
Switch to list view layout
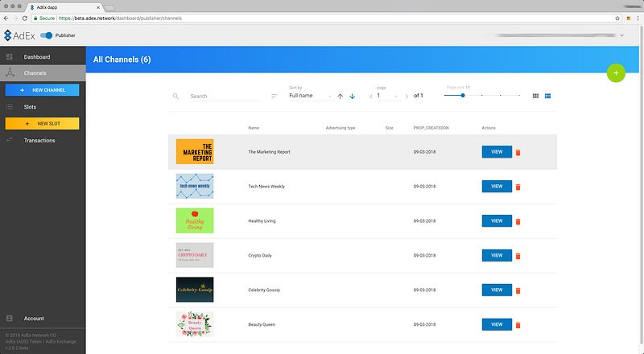[x=548, y=96]
